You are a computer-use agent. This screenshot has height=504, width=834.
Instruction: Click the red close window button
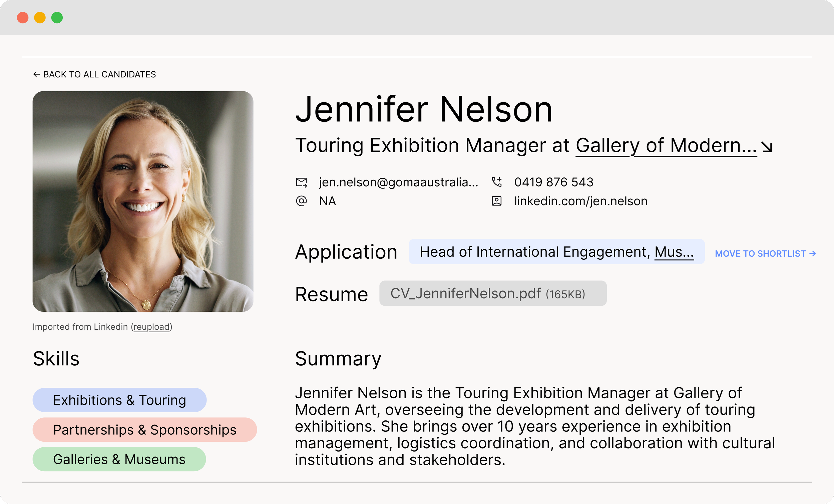point(23,18)
